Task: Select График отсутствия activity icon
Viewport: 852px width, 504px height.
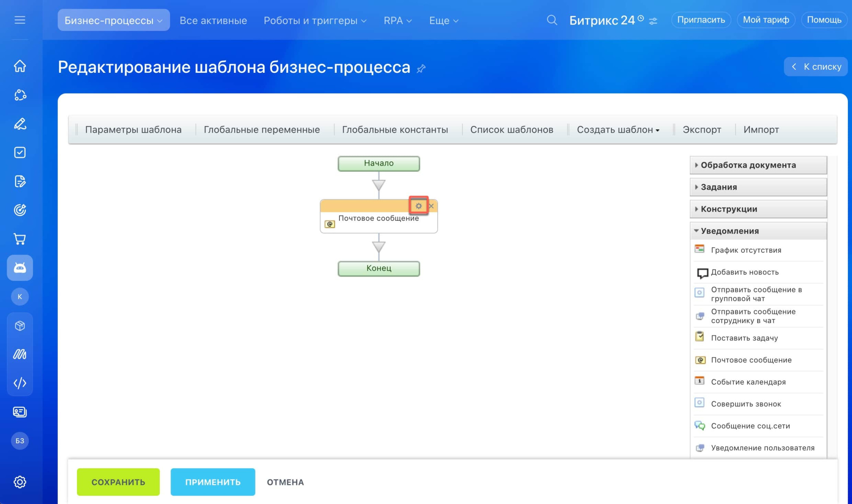Action: pyautogui.click(x=699, y=249)
